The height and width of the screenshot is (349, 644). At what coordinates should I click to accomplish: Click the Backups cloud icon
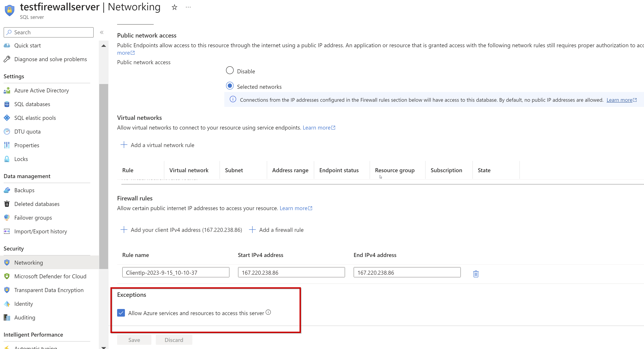point(7,190)
